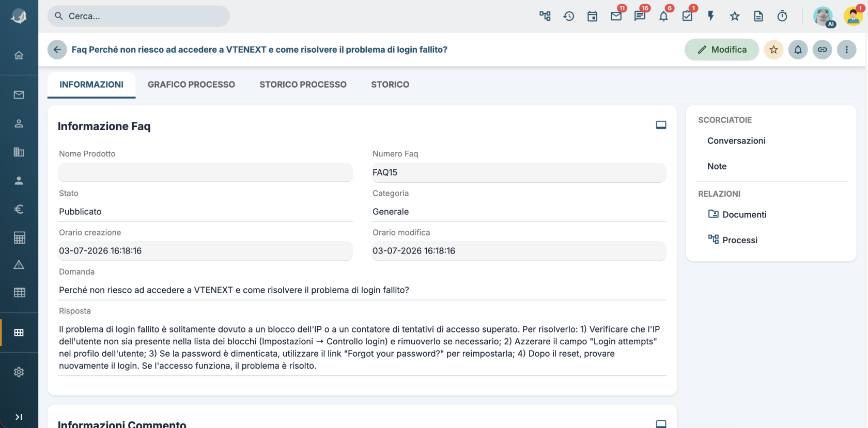Switch to the INFORMAZIONI tab
Image resolution: width=868 pixels, height=428 pixels.
[x=91, y=85]
